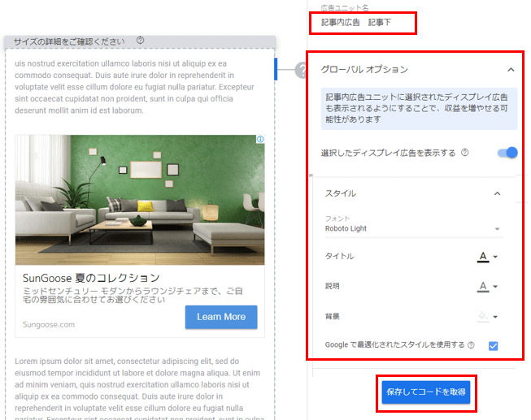The width and height of the screenshot is (531, 420).
Task: Click the living room ad image
Action: 140,200
